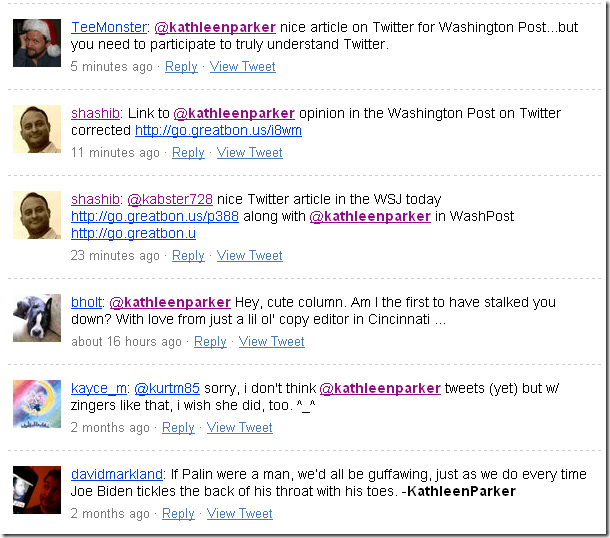
Task: Open bholt username link
Action: click(86, 302)
